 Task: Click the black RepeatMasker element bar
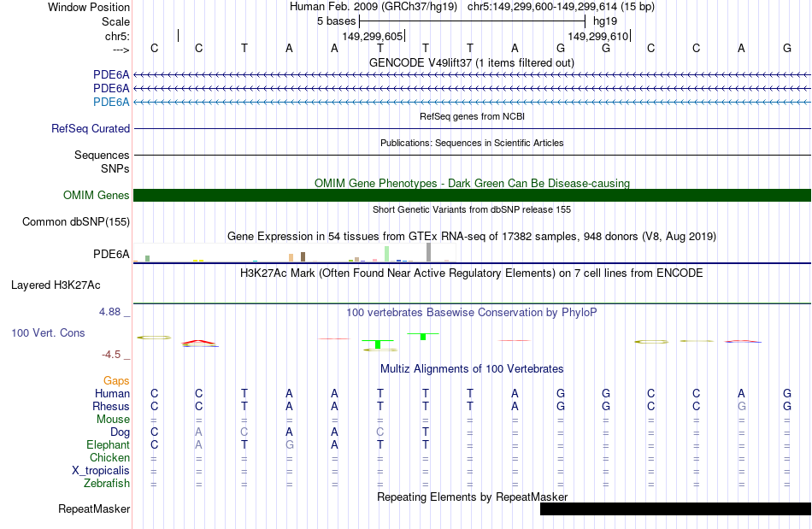click(675, 508)
